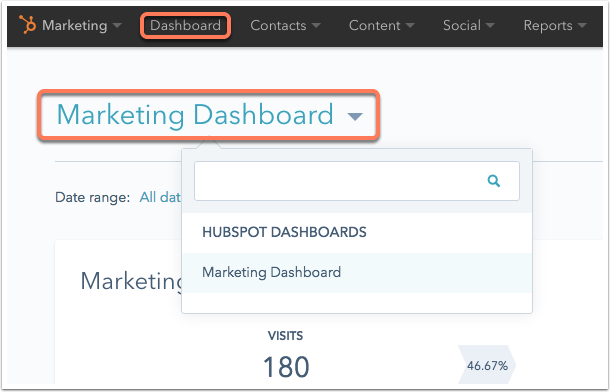
Task: Change the Date range All data filter
Action: [x=160, y=197]
